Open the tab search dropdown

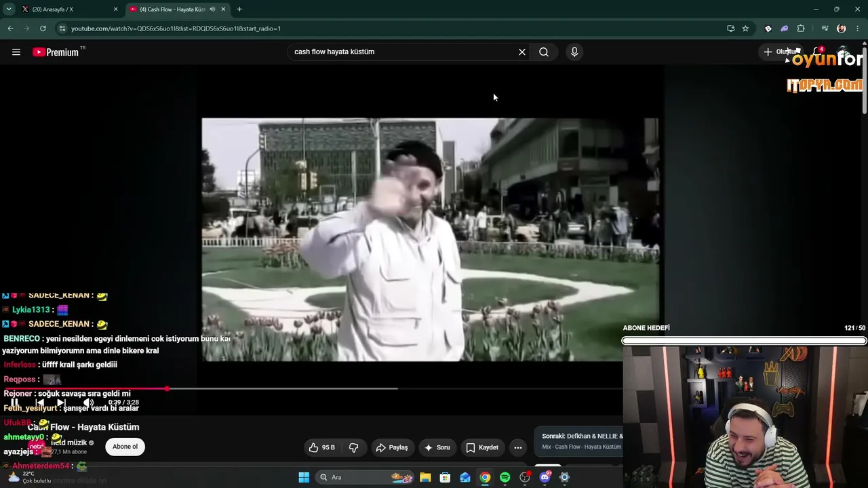[x=9, y=9]
